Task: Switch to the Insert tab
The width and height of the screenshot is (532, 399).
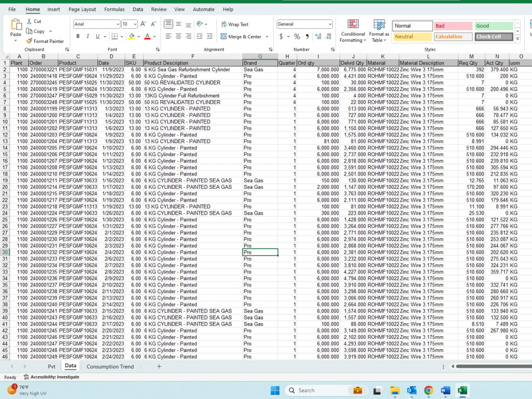Action: click(x=54, y=10)
